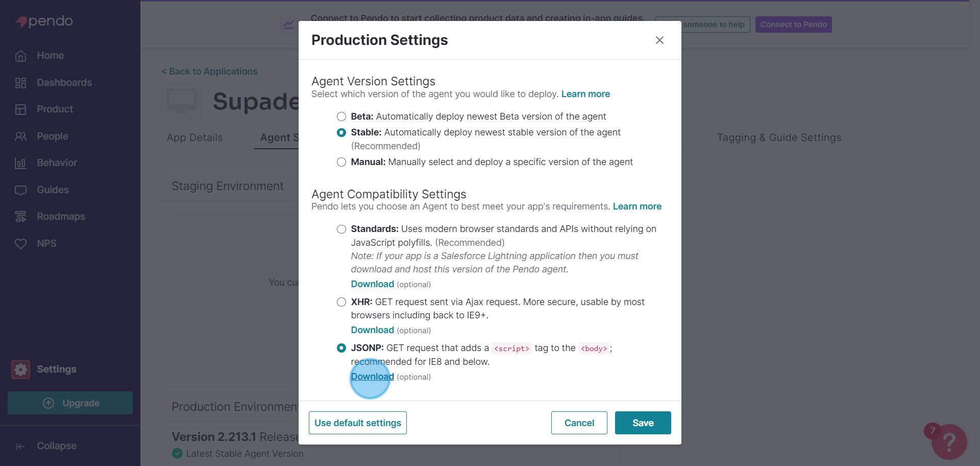Open Home from the sidebar
Image resolution: width=980 pixels, height=466 pixels.
click(50, 56)
